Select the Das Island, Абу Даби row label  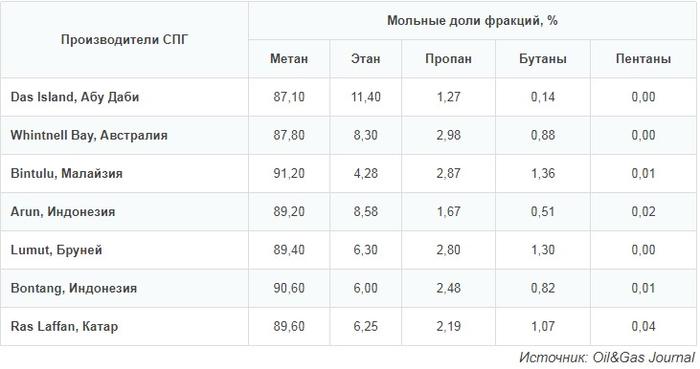click(75, 97)
